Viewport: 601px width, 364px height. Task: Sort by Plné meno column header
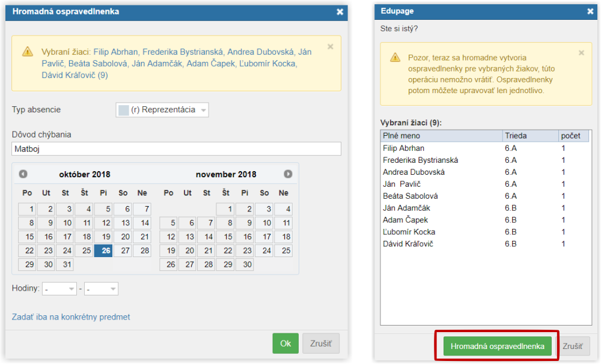[x=442, y=136]
